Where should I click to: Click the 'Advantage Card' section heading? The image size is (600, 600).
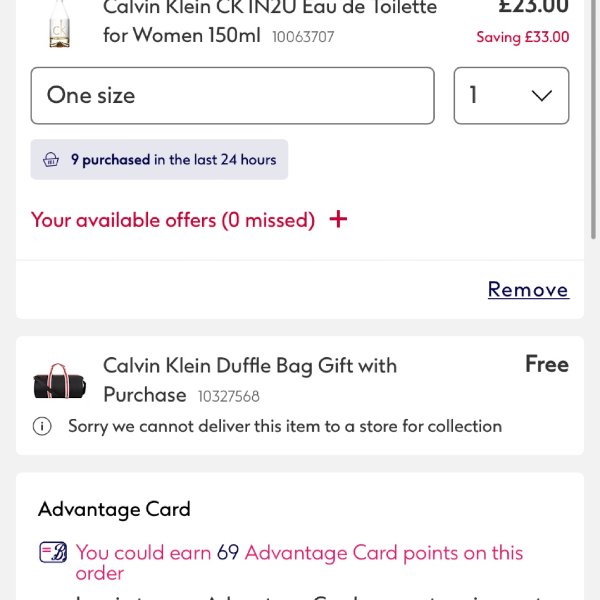(114, 510)
